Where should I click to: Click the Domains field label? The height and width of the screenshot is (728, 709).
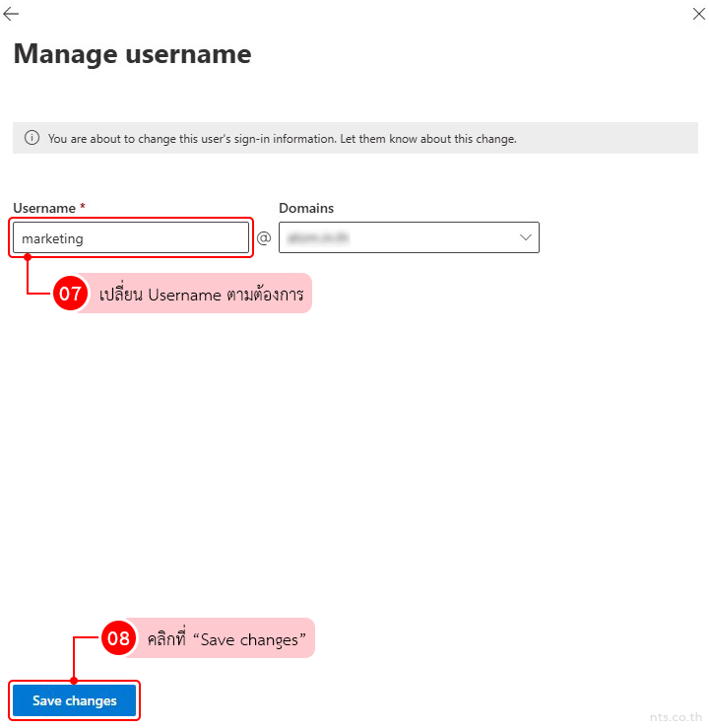click(306, 208)
